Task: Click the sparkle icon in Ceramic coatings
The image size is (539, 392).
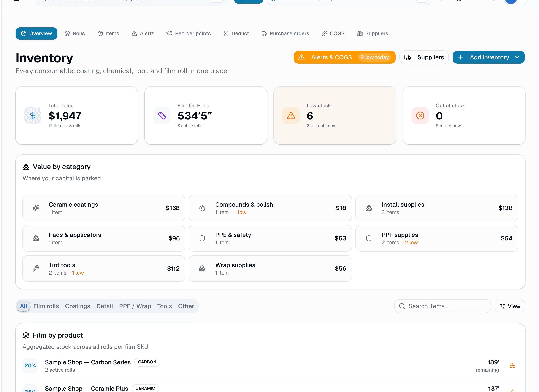Action: pos(36,208)
